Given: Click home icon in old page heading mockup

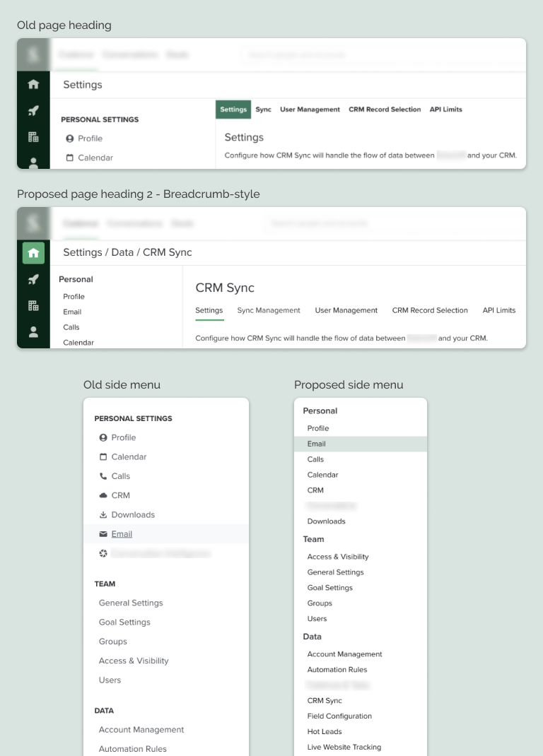Looking at the screenshot, I should point(33,84).
